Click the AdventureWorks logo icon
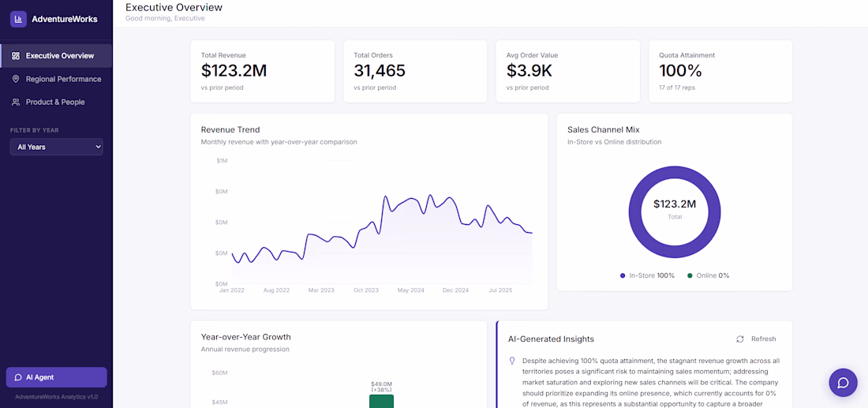Image resolution: width=868 pixels, height=408 pixels. [x=18, y=20]
